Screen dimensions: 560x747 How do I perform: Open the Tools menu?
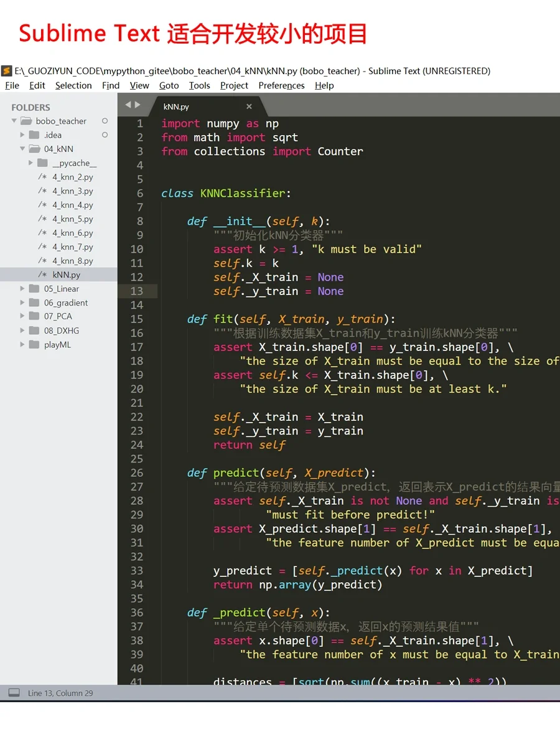click(200, 85)
